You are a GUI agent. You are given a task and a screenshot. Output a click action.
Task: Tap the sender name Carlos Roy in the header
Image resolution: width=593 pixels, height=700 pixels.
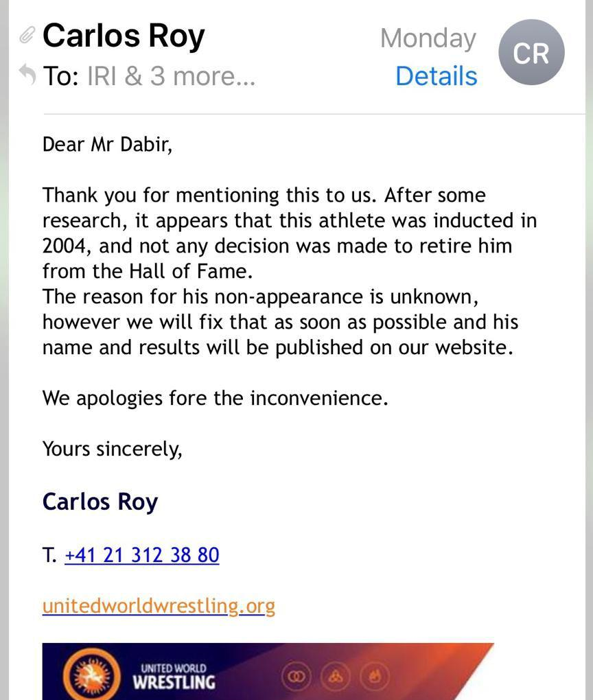(x=124, y=36)
